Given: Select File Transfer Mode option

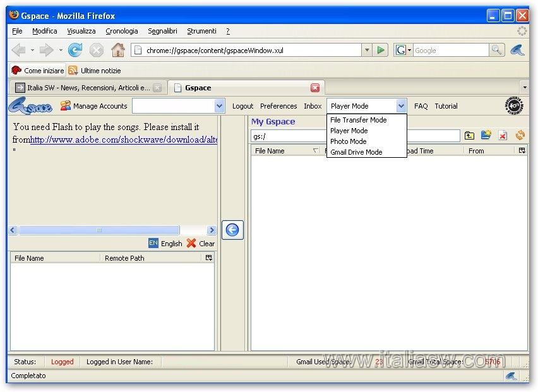Looking at the screenshot, I should 366,120.
